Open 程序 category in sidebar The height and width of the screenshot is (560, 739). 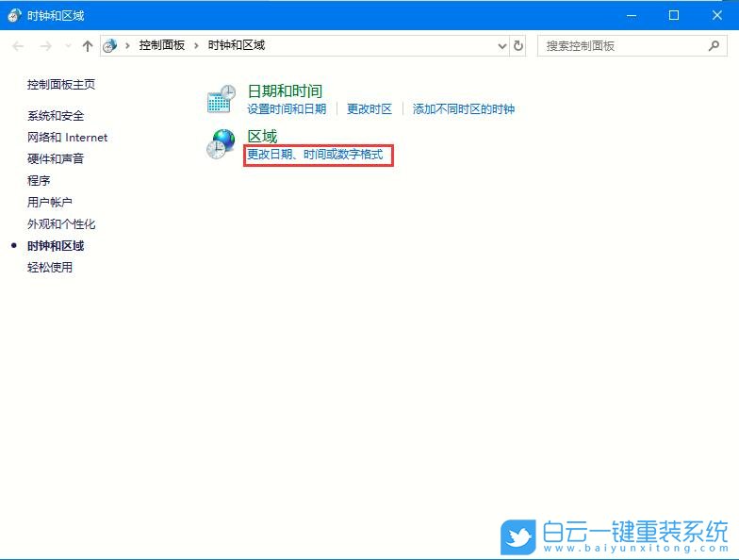pyautogui.click(x=39, y=180)
